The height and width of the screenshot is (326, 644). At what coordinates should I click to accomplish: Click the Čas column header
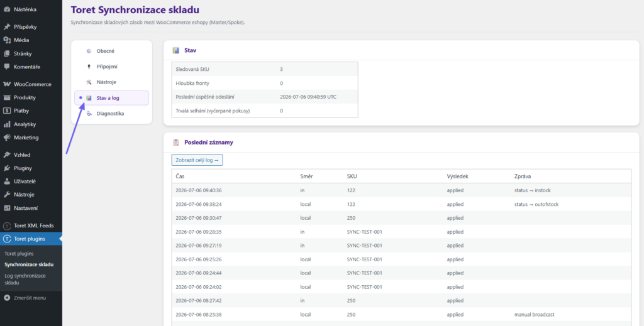180,176
